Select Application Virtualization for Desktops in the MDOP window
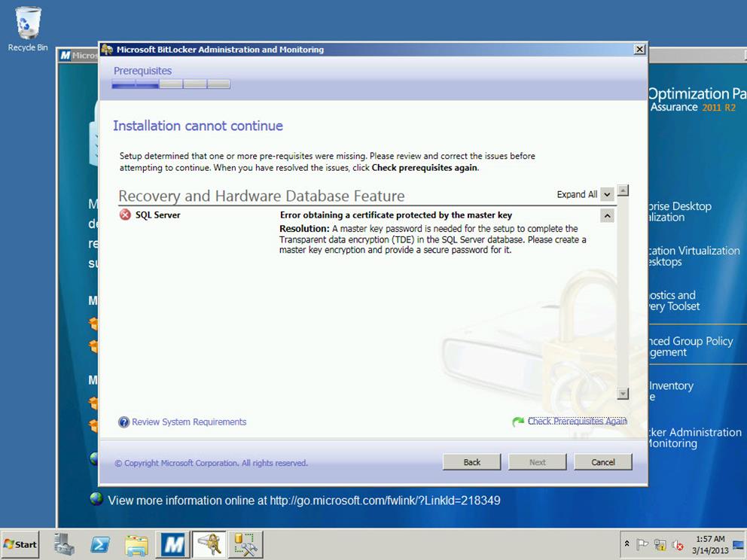The width and height of the screenshot is (747, 560). click(694, 256)
